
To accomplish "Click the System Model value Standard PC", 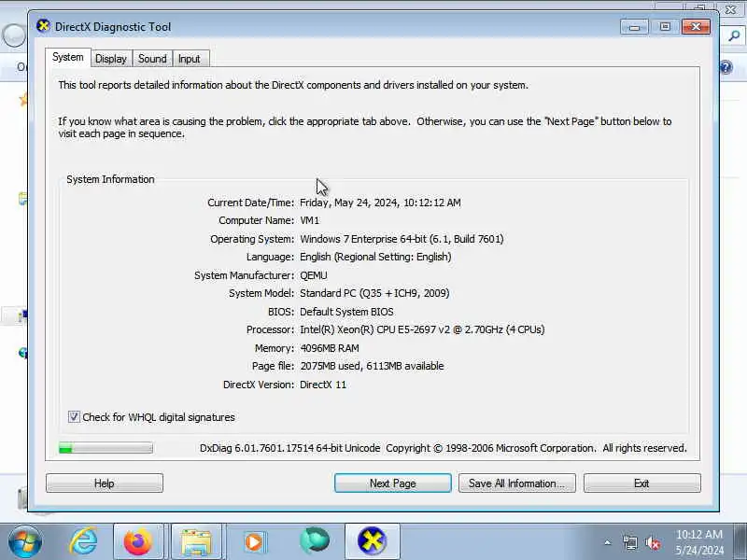I will [x=374, y=293].
